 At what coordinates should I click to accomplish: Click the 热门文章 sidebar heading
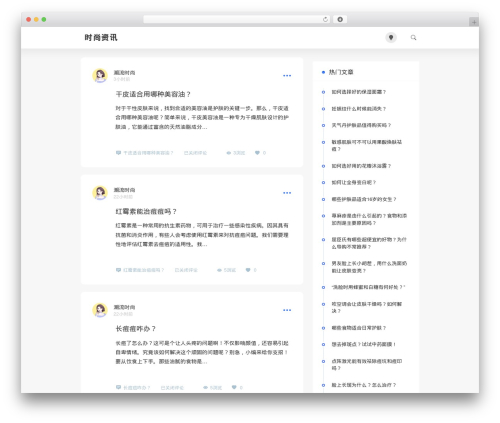click(341, 72)
